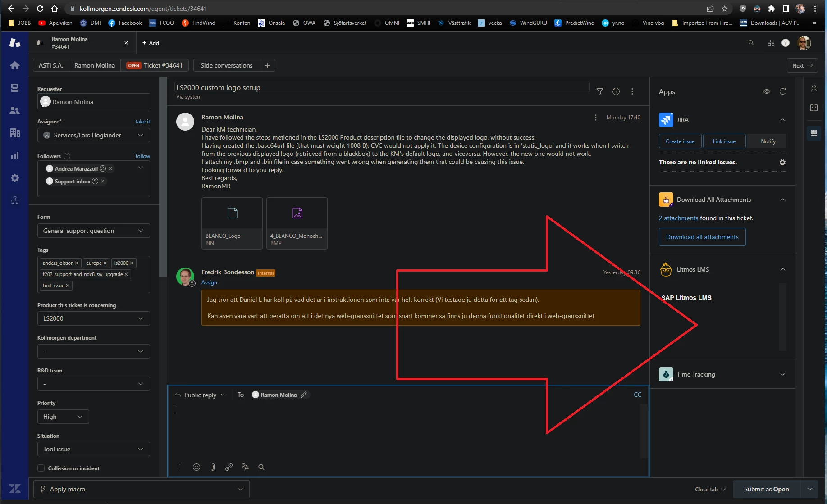The width and height of the screenshot is (827, 504).
Task: Search Zendesk with the magnifier icon
Action: click(x=751, y=43)
